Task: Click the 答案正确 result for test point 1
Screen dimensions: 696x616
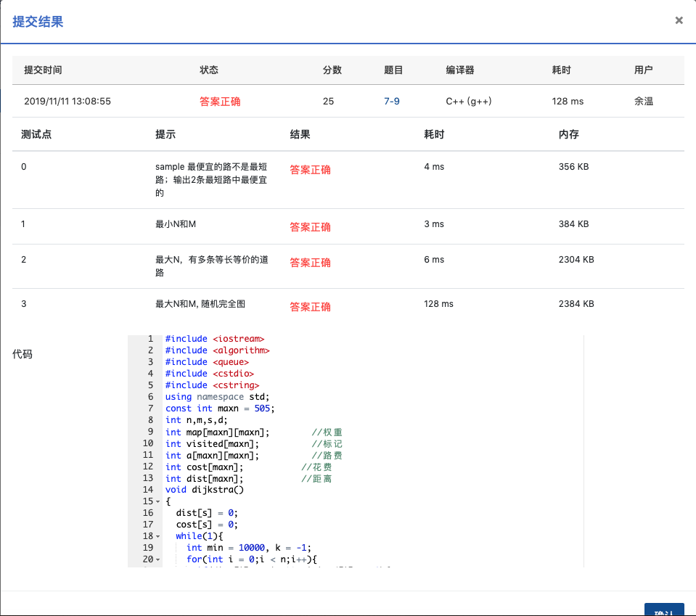Action: point(311,227)
